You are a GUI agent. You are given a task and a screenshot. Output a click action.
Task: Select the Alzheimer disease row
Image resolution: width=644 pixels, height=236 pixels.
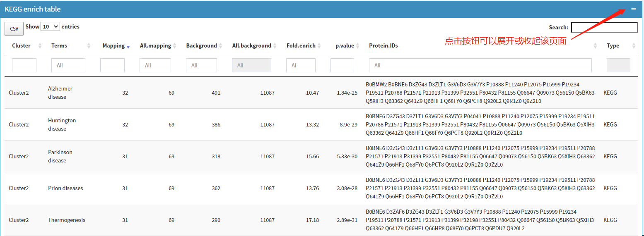[60, 93]
